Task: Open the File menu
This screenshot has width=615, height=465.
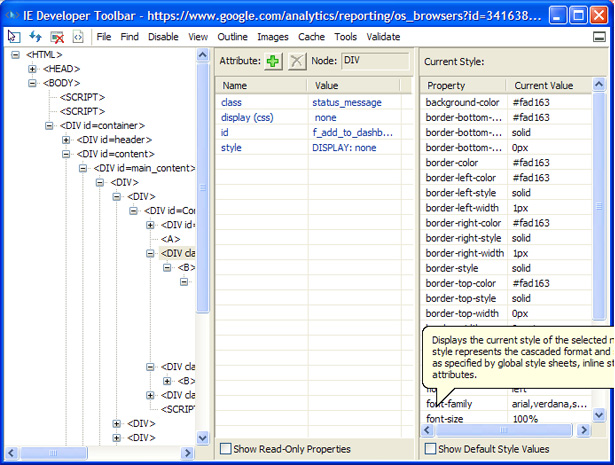Action: 104,37
